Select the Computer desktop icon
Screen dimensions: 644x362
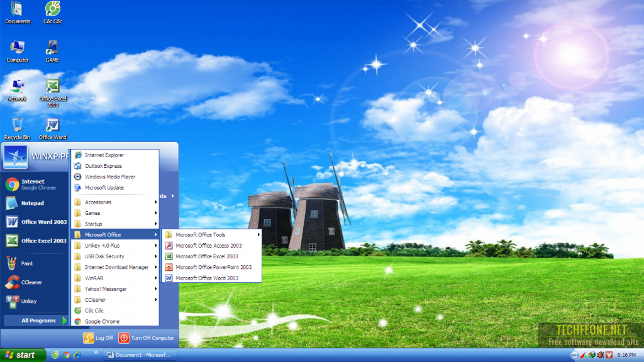click(x=17, y=52)
